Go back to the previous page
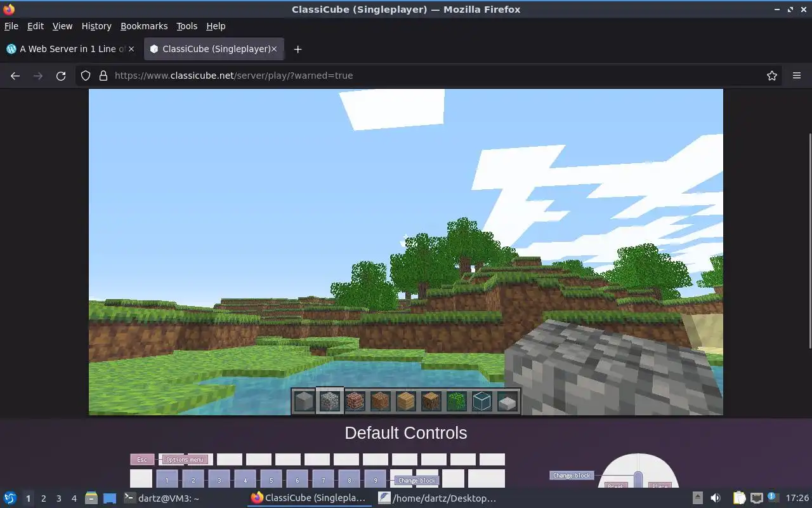This screenshot has width=812, height=508. point(15,76)
